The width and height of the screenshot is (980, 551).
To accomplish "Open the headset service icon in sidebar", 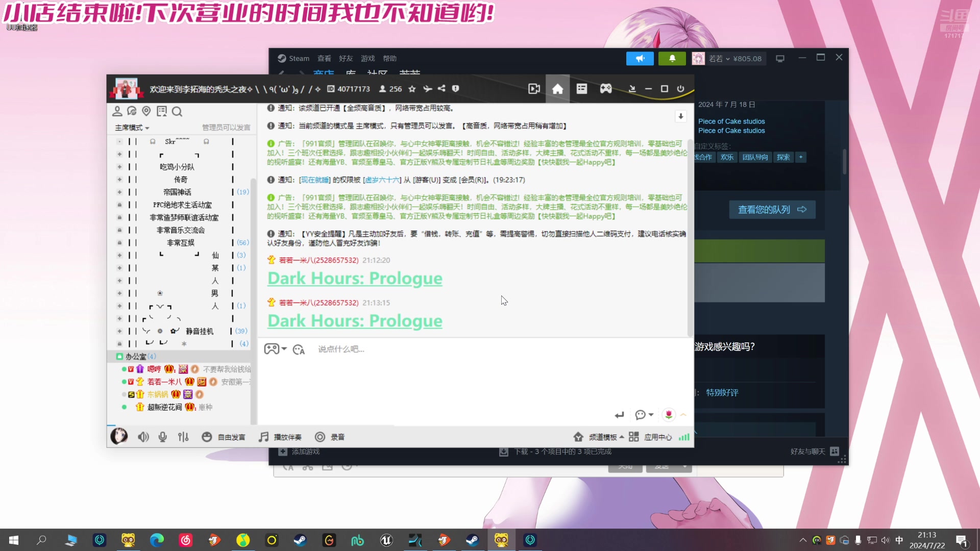I will (132, 111).
